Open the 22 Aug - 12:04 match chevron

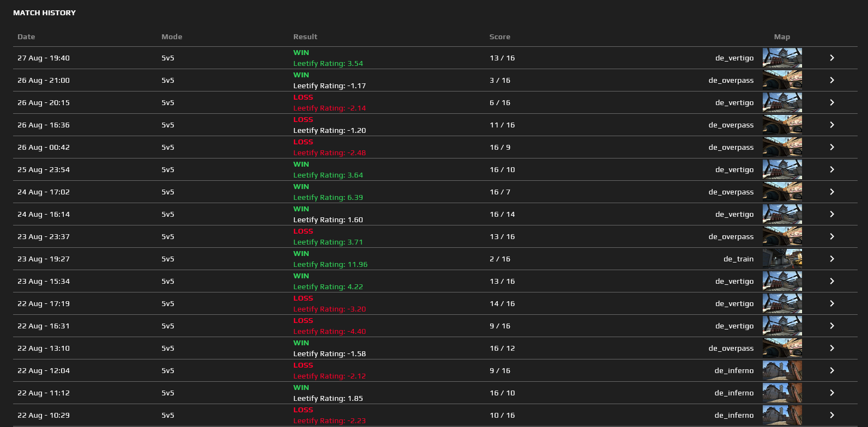click(832, 370)
